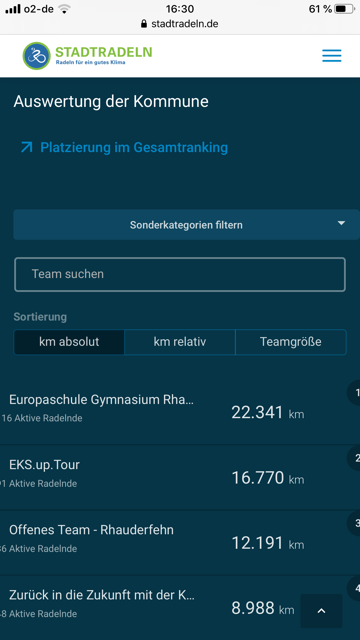Image resolution: width=360 pixels, height=640 pixels.
Task: Select Offenes Team - Rhauderfehn row
Action: (180, 542)
